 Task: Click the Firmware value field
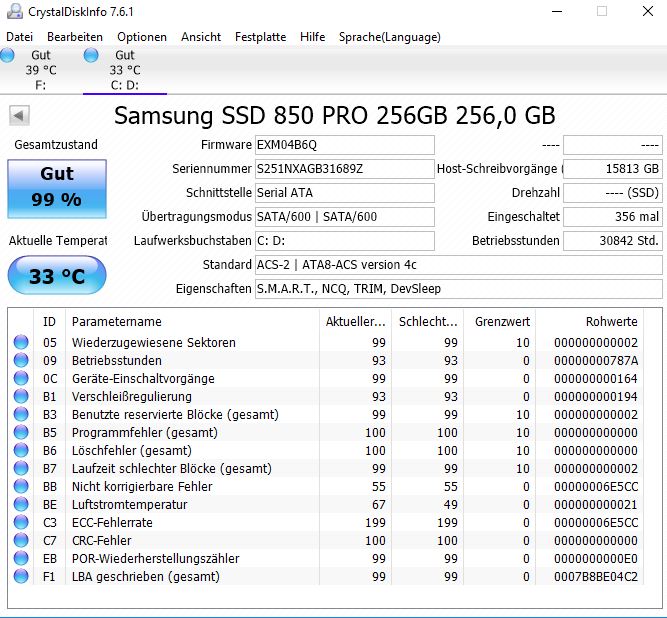[345, 145]
